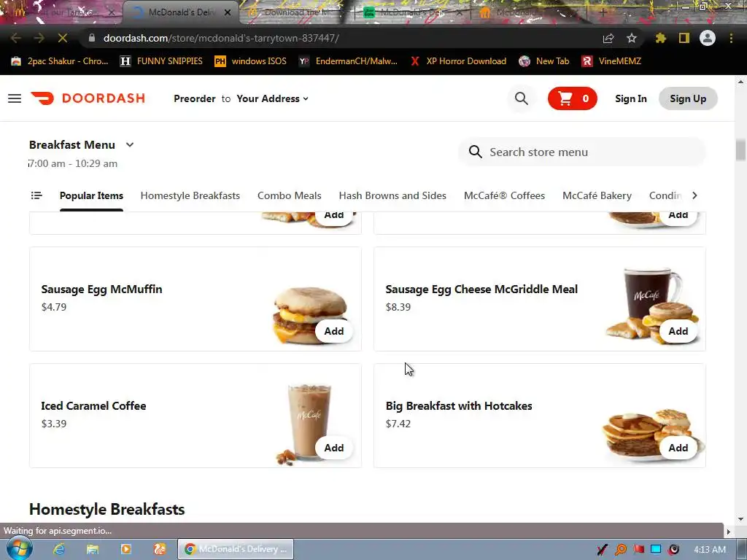
Task: Select the Homestyle Breakfasts tab
Action: pyautogui.click(x=190, y=195)
